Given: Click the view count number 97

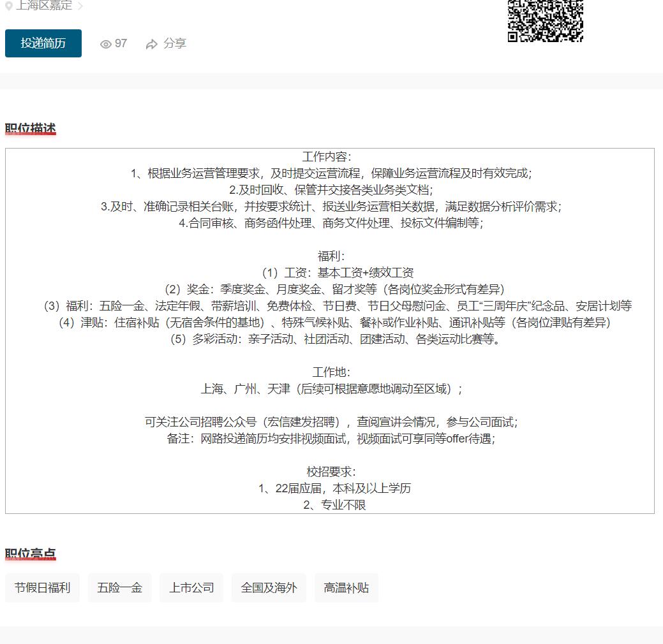Looking at the screenshot, I should click(121, 43).
